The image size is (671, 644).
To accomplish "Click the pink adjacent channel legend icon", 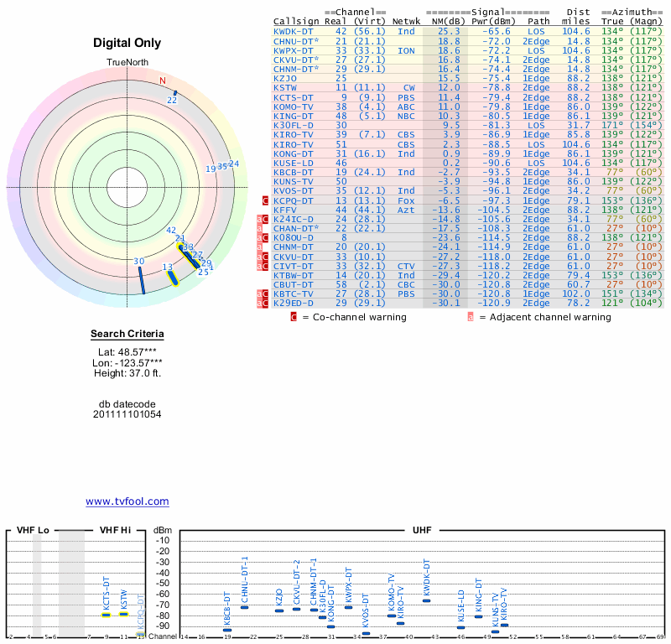I will tap(471, 318).
